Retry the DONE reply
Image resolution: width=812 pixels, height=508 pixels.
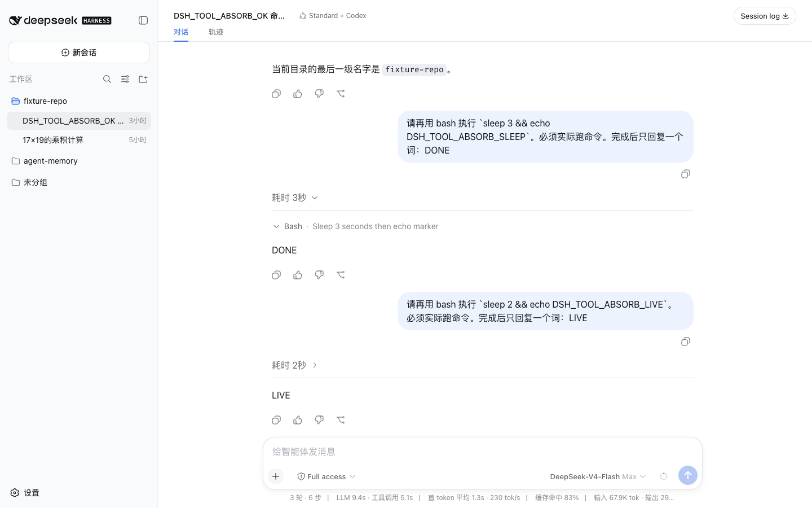tap(341, 275)
